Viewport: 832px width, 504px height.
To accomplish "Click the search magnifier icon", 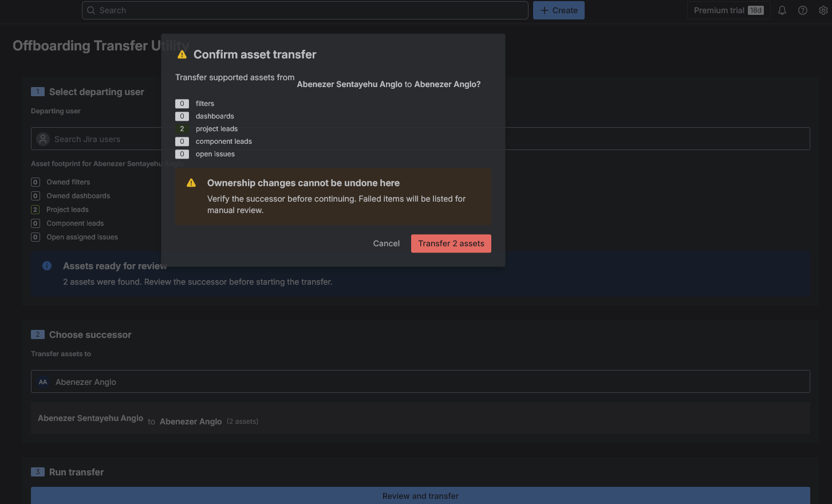I will pos(91,10).
